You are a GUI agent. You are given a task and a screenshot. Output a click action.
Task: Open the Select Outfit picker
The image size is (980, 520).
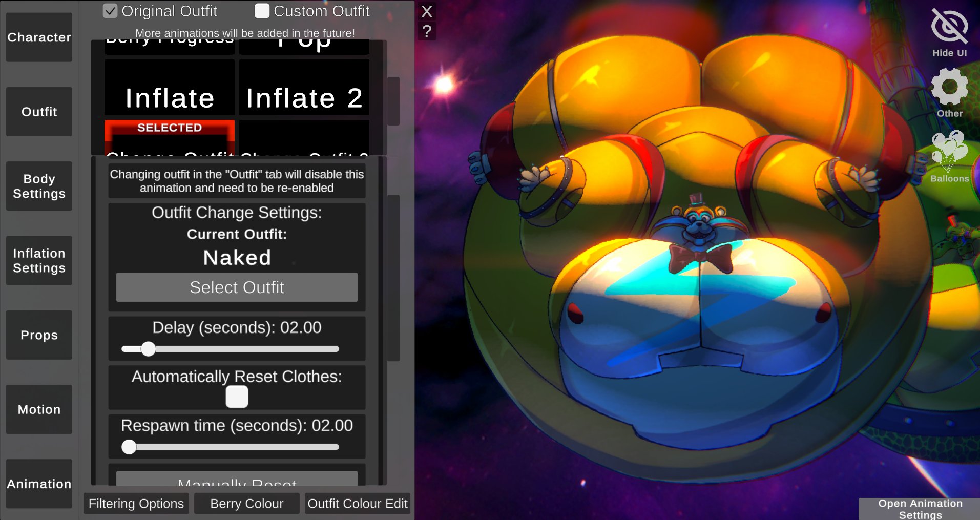pos(237,287)
